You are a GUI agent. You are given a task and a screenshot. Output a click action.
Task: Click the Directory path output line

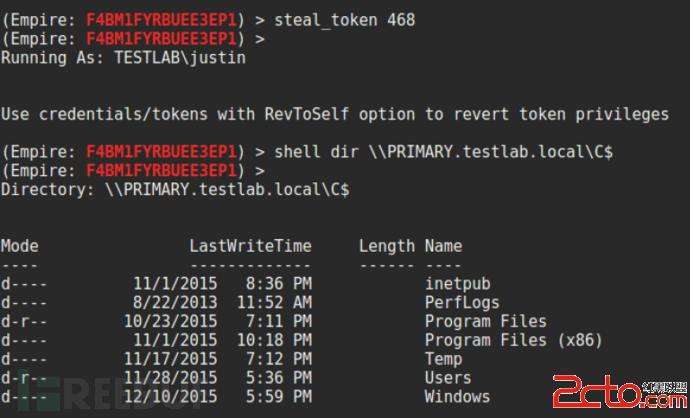click(175, 190)
